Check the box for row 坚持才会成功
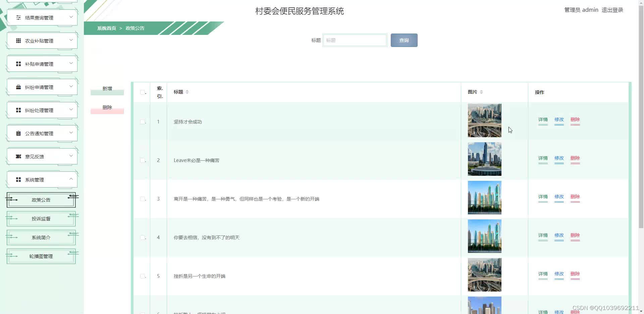The image size is (644, 314). point(143,122)
